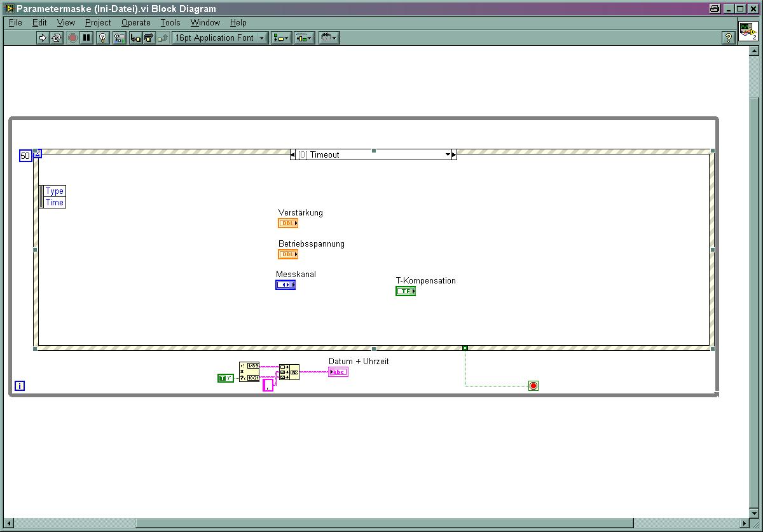Image resolution: width=763 pixels, height=532 pixels.
Task: Open the View menu
Action: [66, 22]
